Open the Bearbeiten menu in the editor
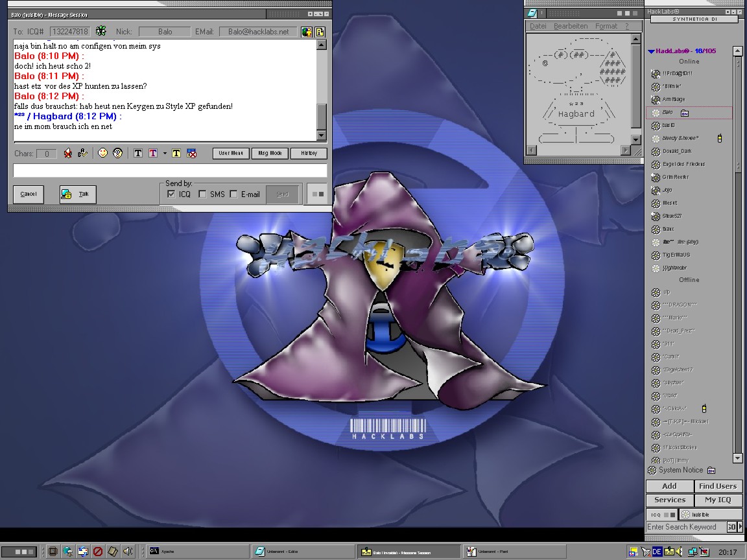Image resolution: width=747 pixels, height=560 pixels. pos(571,27)
